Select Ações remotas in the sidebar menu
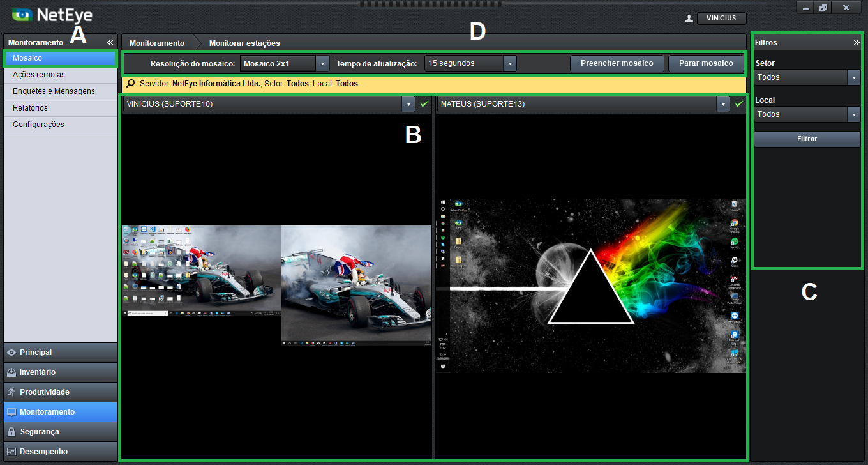This screenshot has height=465, width=868. pos(39,75)
